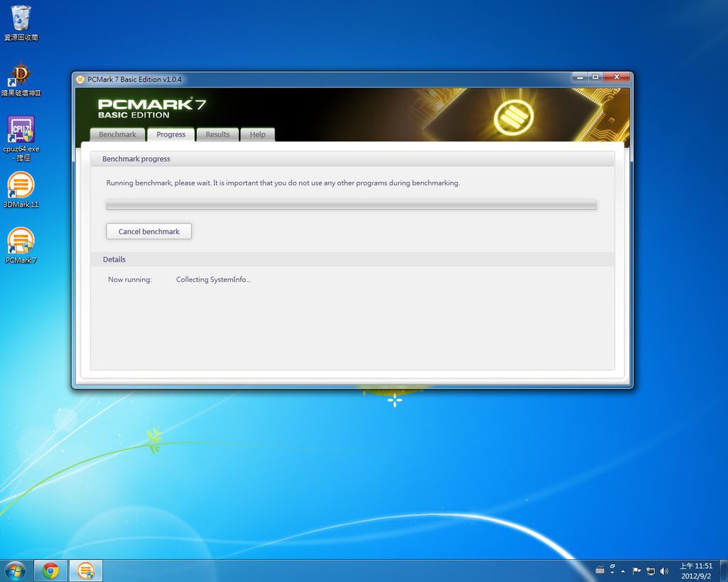Open the Results tab

click(x=218, y=134)
